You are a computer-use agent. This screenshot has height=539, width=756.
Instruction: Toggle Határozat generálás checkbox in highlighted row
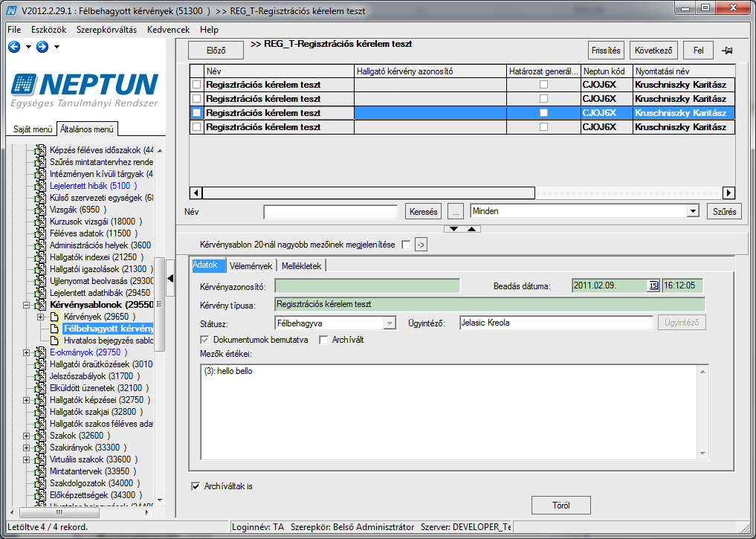pos(544,113)
